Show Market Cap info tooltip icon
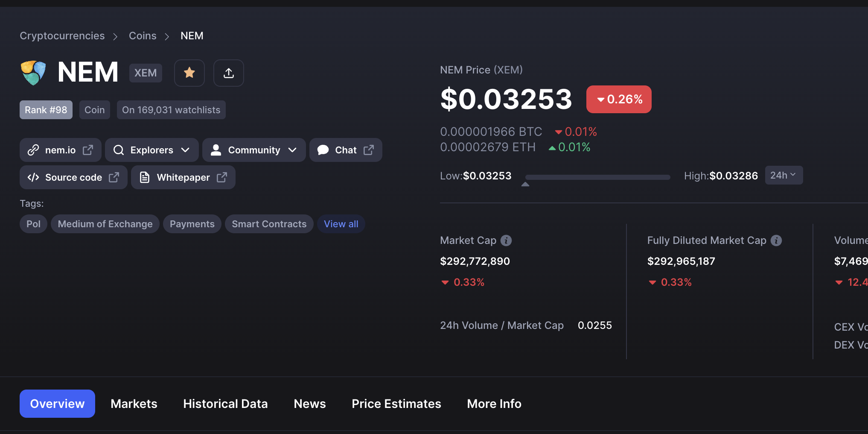The height and width of the screenshot is (434, 868). 506,240
